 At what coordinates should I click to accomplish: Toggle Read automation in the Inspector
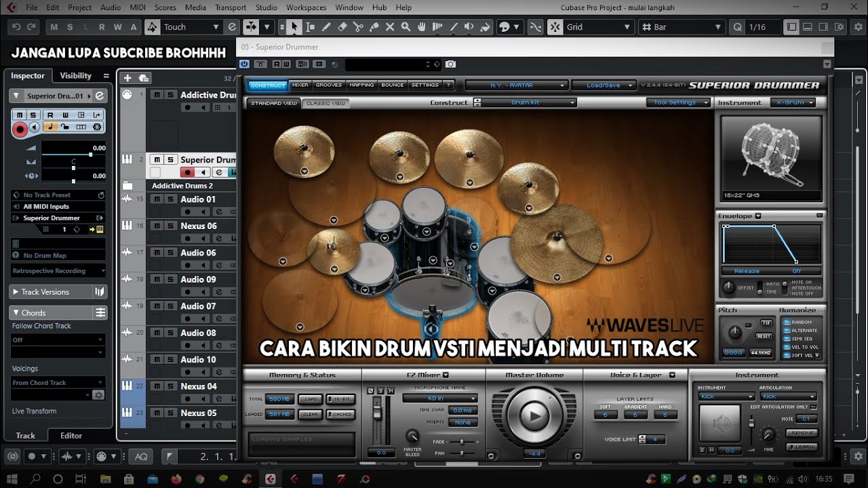pos(50,115)
